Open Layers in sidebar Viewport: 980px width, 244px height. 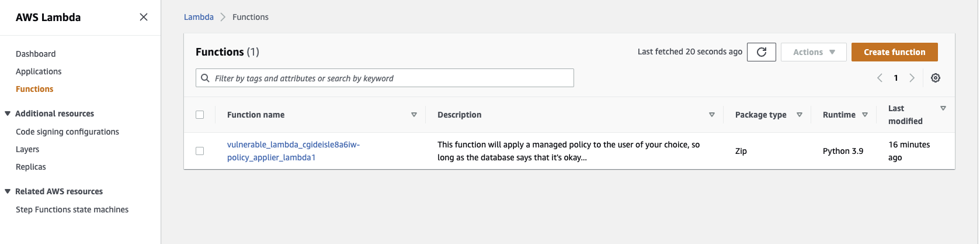(x=27, y=149)
